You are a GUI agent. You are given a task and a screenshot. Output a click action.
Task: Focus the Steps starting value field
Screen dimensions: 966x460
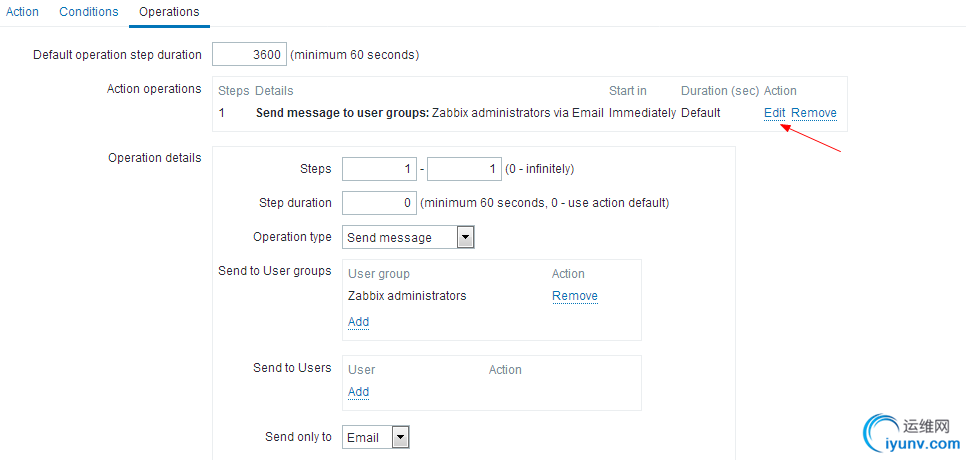pyautogui.click(x=379, y=169)
